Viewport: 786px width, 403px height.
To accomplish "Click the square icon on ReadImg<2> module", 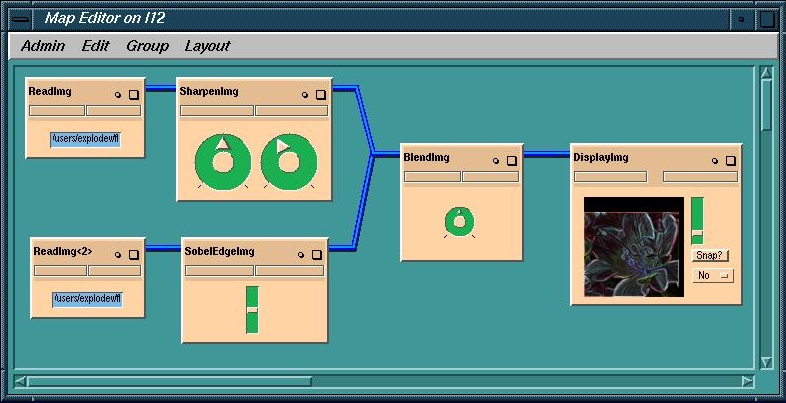I will coord(134,255).
